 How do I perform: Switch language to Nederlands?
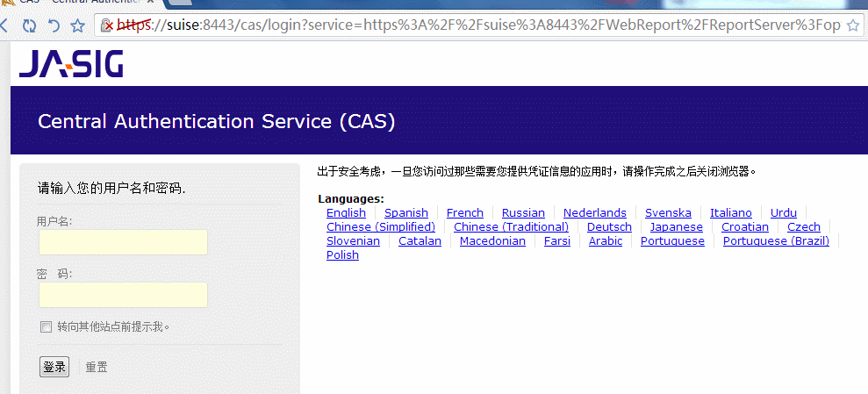[595, 213]
